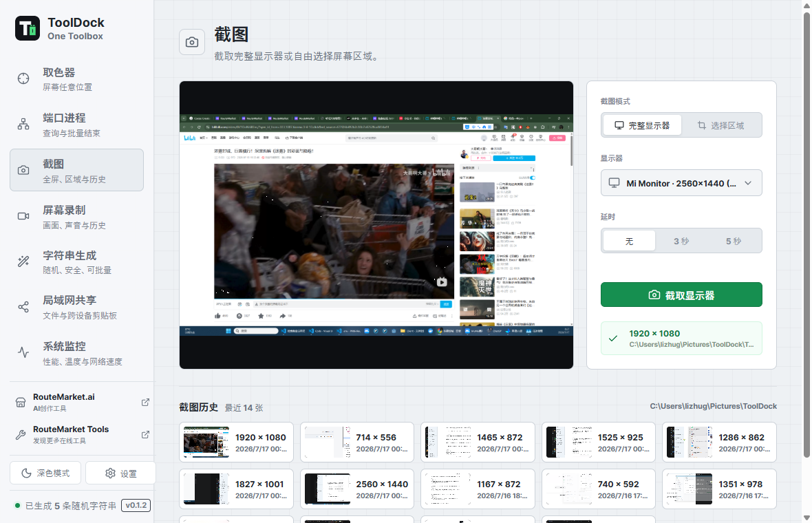Click the large screenshot preview image
The image size is (812, 523).
(x=376, y=225)
